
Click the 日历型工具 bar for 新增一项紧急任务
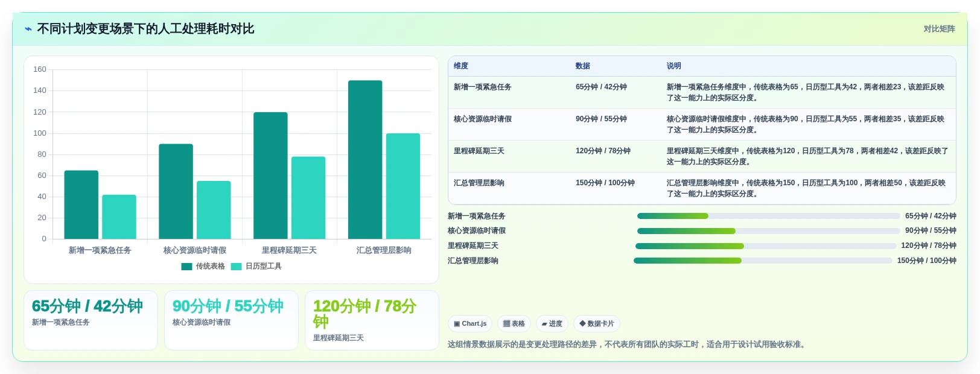pos(119,217)
